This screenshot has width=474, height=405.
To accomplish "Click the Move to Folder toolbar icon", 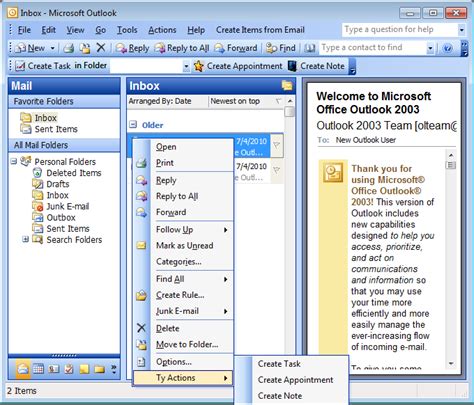I will click(85, 48).
